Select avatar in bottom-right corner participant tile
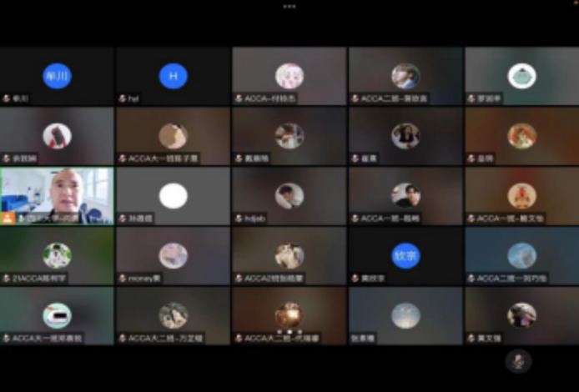This screenshot has width=579, height=392. pos(521,315)
